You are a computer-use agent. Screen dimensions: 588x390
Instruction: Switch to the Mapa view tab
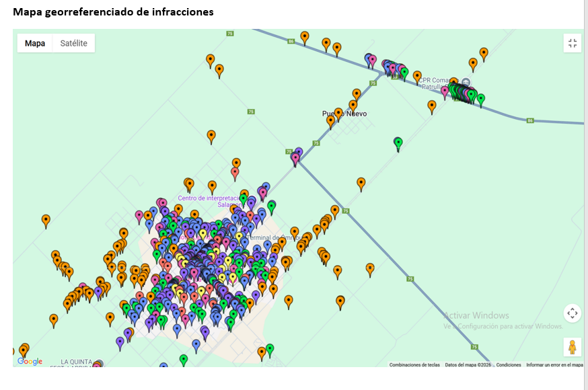(35, 43)
